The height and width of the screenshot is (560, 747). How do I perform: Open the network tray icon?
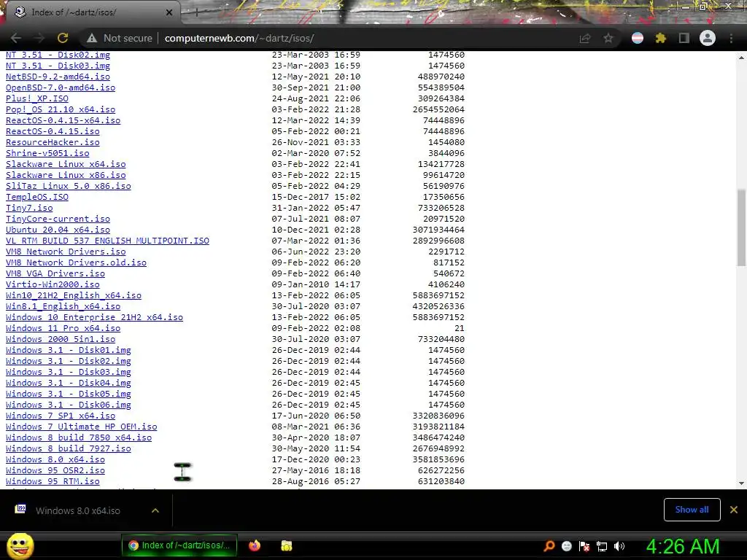tap(602, 546)
